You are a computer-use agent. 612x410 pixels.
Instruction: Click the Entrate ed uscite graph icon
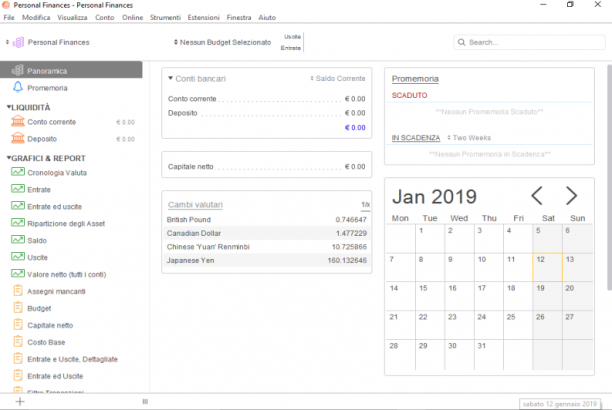pyautogui.click(x=18, y=206)
